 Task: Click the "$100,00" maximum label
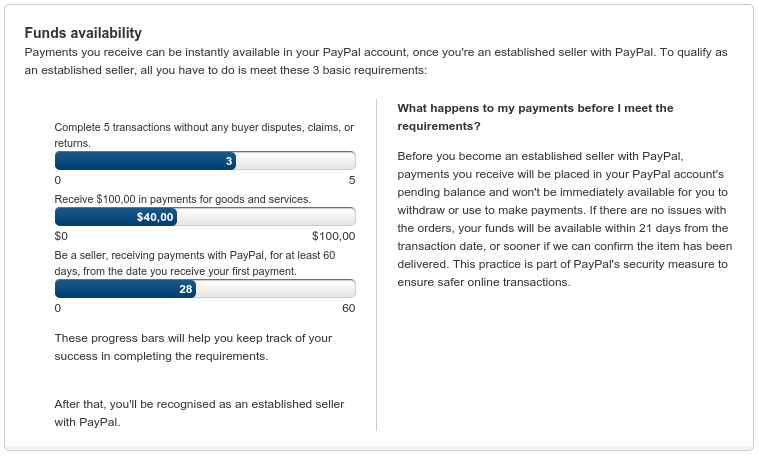tap(333, 236)
